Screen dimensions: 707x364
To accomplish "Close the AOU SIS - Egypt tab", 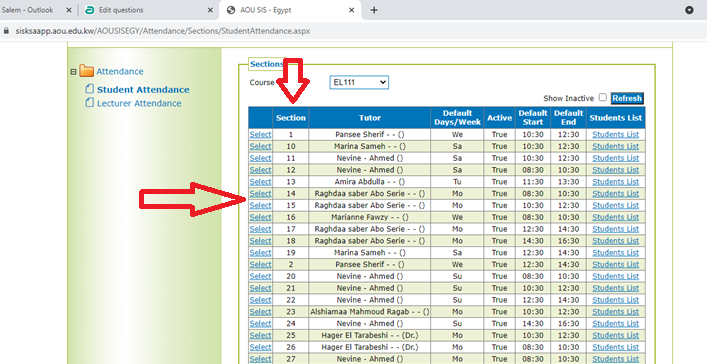I will click(x=352, y=10).
